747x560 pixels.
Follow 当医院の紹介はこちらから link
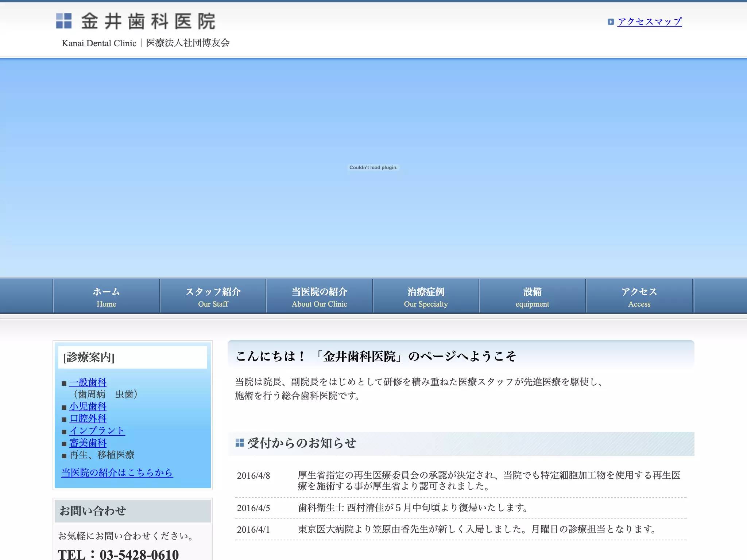tap(117, 472)
